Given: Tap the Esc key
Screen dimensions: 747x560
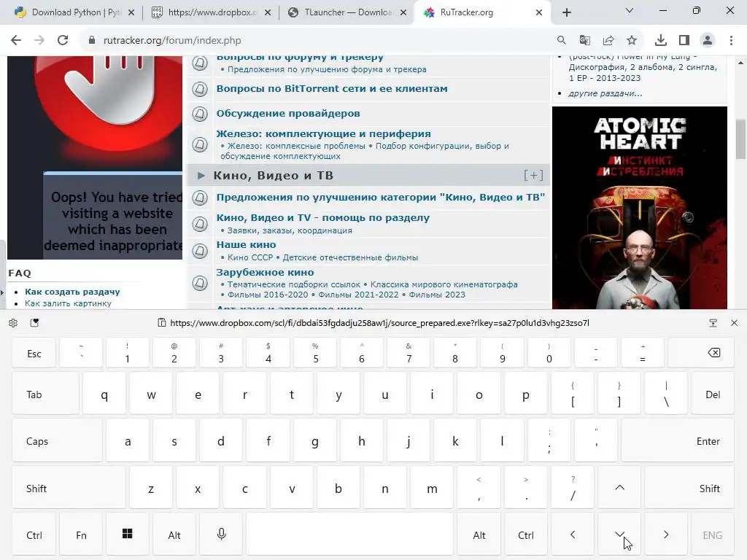Looking at the screenshot, I should 34,353.
